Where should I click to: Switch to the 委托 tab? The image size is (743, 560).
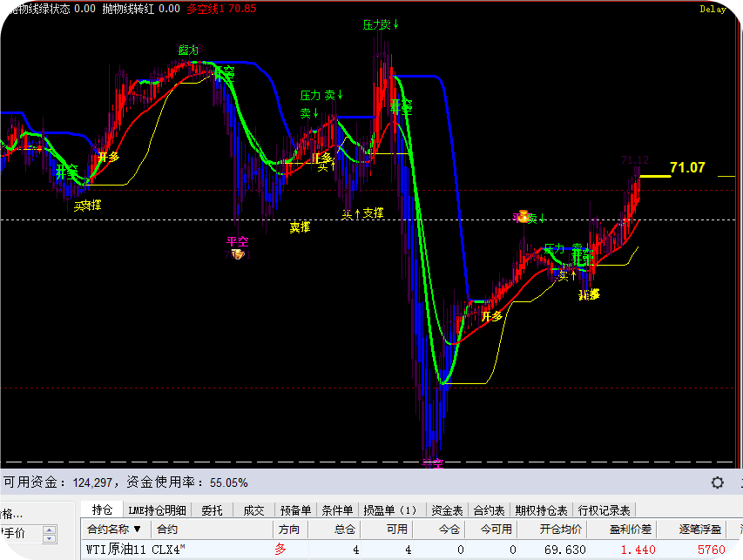pos(212,510)
